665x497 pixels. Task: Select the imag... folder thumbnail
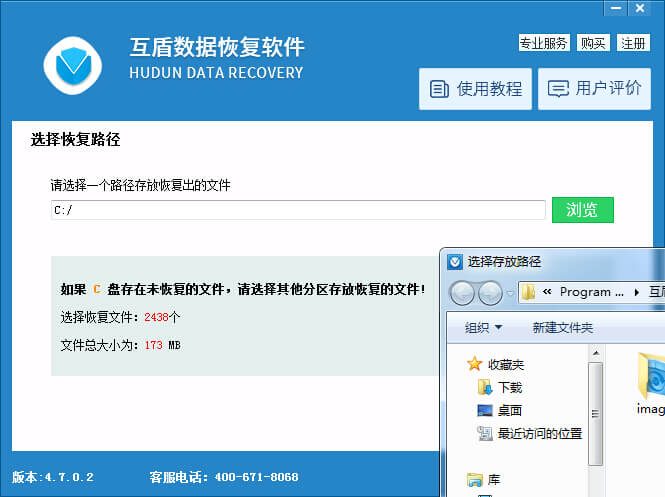(651, 386)
